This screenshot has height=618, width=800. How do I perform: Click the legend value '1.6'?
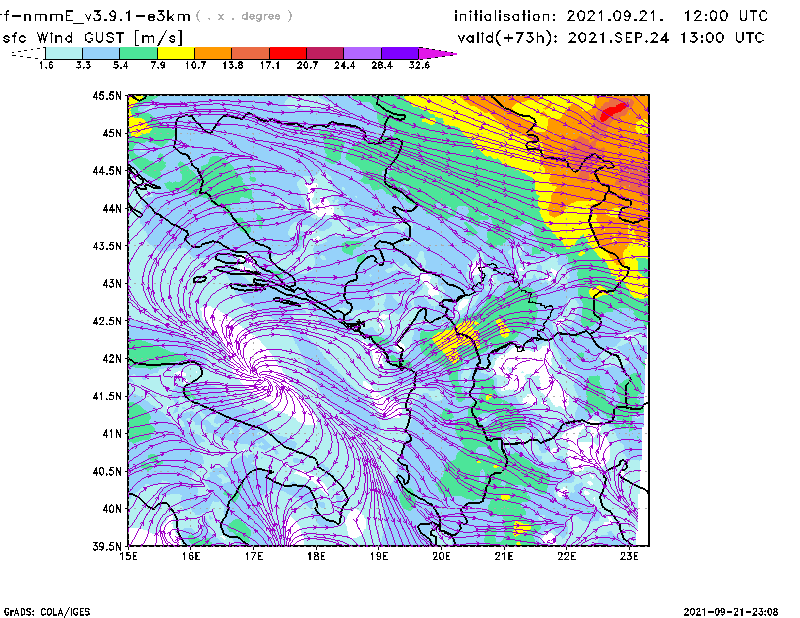coord(46,65)
